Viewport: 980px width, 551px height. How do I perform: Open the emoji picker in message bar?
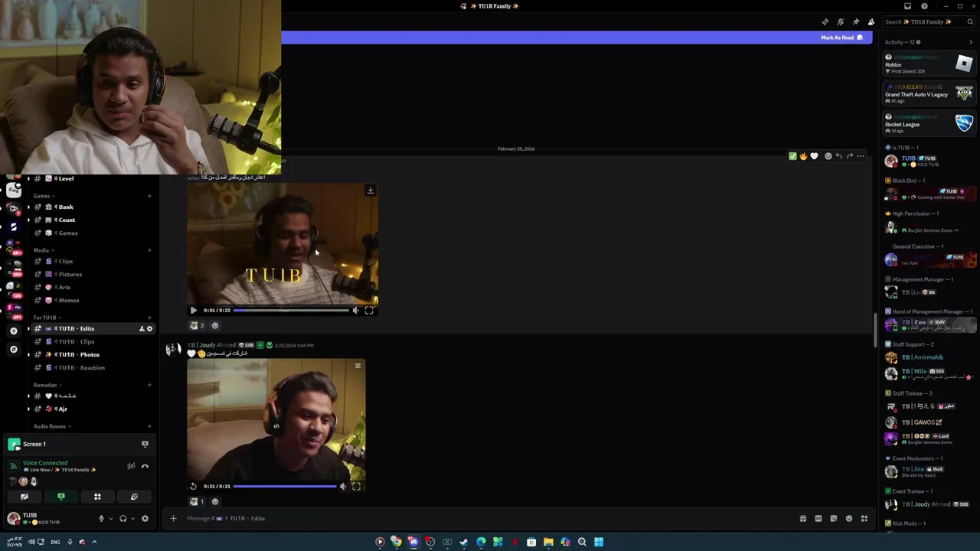click(x=849, y=519)
